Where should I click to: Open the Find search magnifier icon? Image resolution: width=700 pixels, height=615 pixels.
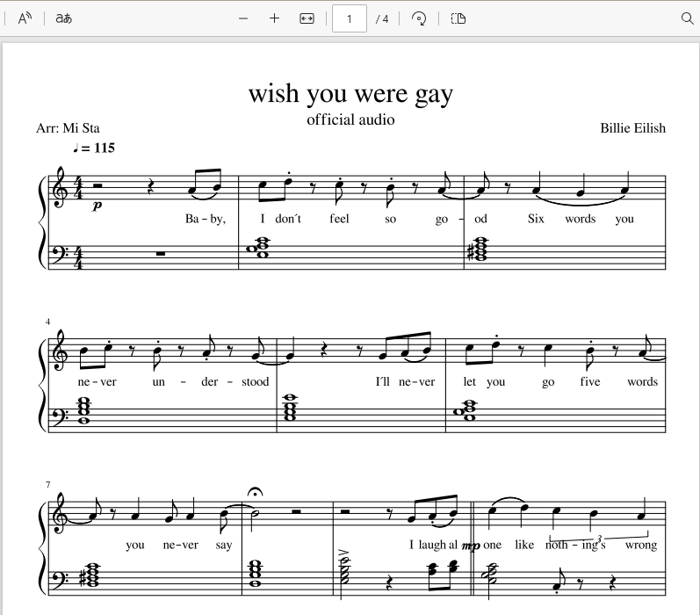(687, 18)
